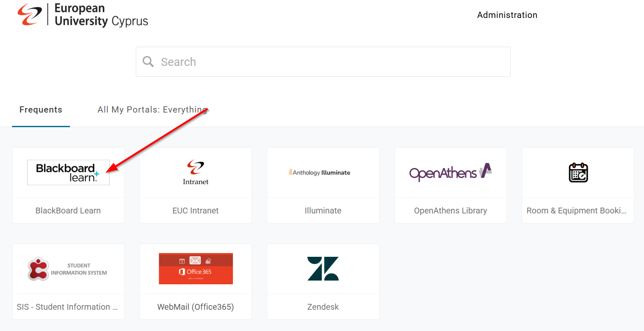Click the search magnifier icon
This screenshot has height=331, width=644.
(148, 61)
